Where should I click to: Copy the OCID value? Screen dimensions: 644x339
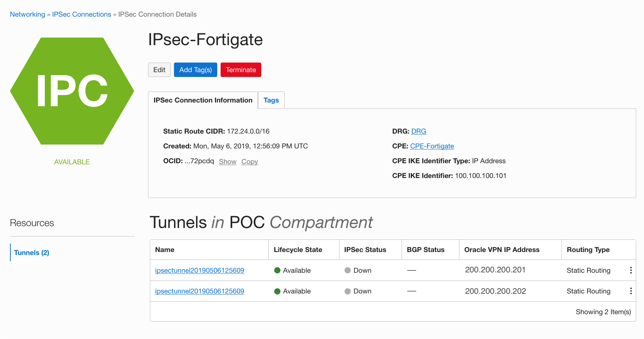click(x=249, y=162)
